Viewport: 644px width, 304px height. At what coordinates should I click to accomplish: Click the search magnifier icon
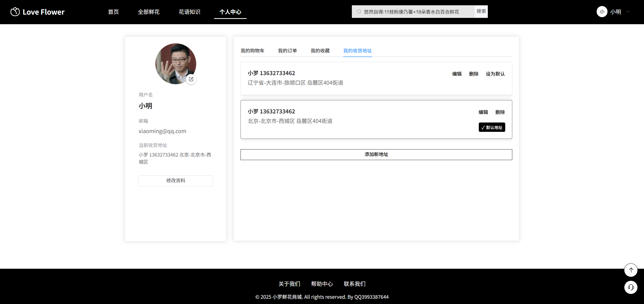click(x=359, y=12)
